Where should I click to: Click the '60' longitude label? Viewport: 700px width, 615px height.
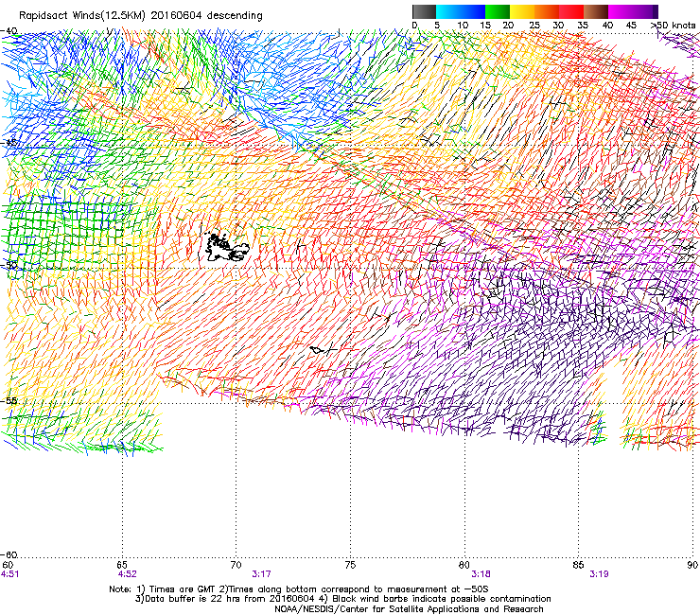8,565
